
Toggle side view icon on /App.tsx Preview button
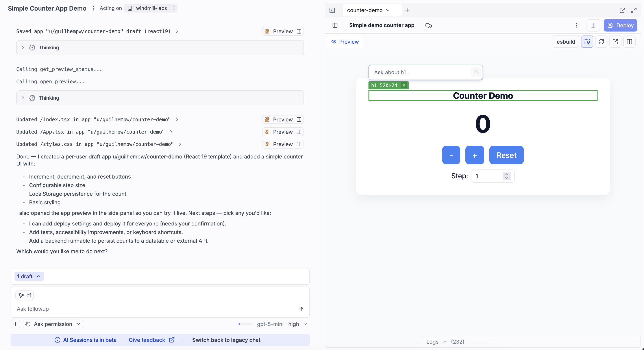click(299, 132)
